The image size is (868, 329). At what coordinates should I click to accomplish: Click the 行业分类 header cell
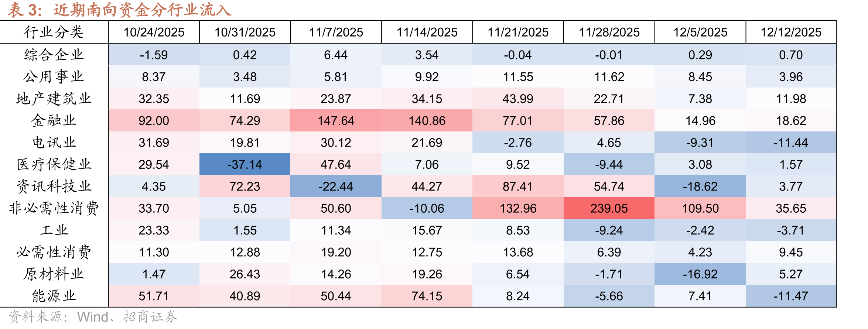pos(54,32)
